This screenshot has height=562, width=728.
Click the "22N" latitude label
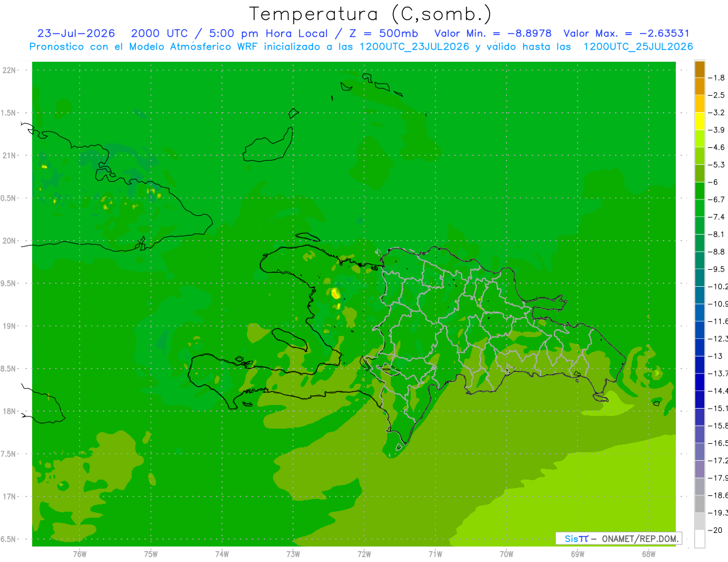click(10, 70)
